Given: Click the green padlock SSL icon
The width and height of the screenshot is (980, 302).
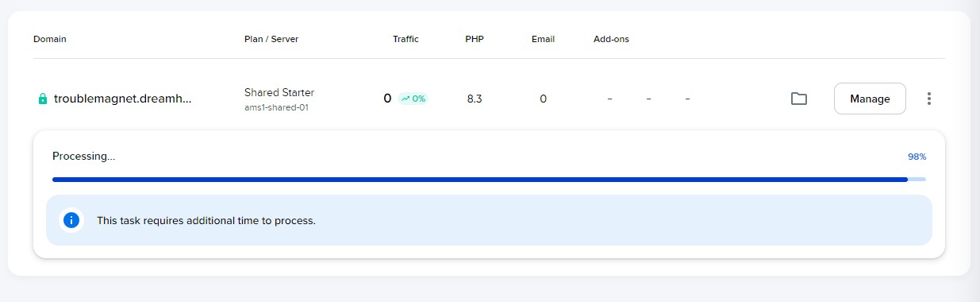Looking at the screenshot, I should point(43,99).
